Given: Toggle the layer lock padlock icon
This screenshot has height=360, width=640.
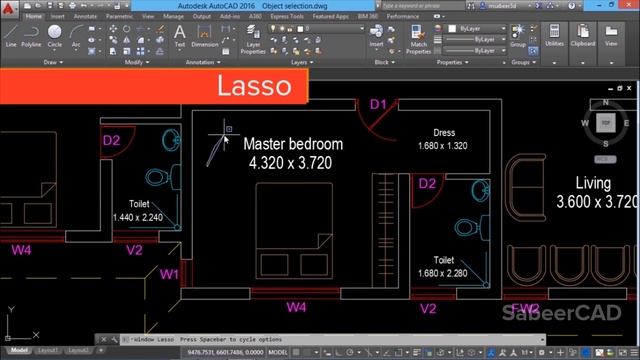Looking at the screenshot, I should 290,29.
